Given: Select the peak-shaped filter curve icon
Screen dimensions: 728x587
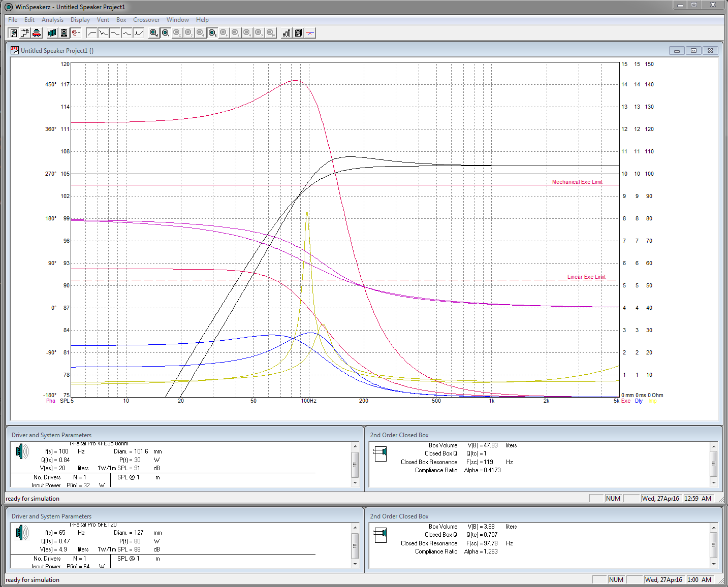Looking at the screenshot, I should point(138,33).
